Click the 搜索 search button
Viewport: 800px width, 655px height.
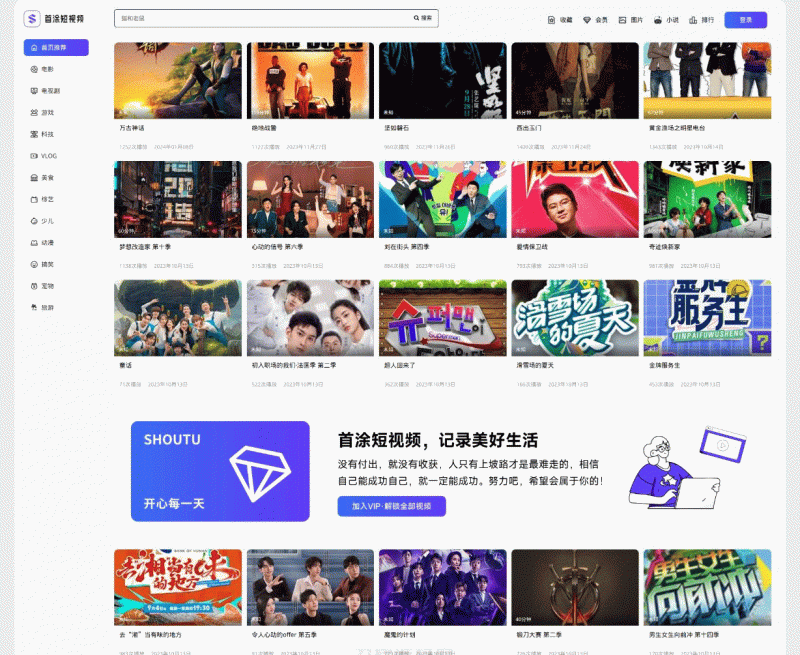pos(423,18)
